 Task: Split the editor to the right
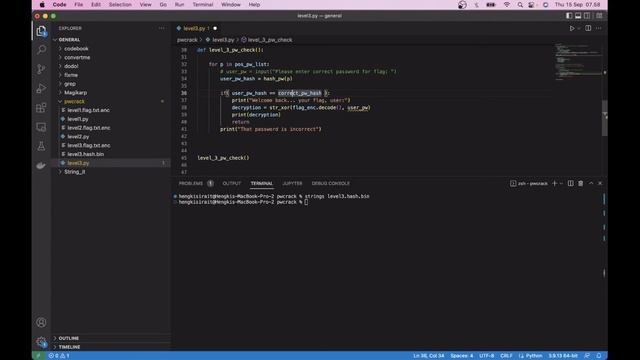pyautogui.click(x=588, y=29)
